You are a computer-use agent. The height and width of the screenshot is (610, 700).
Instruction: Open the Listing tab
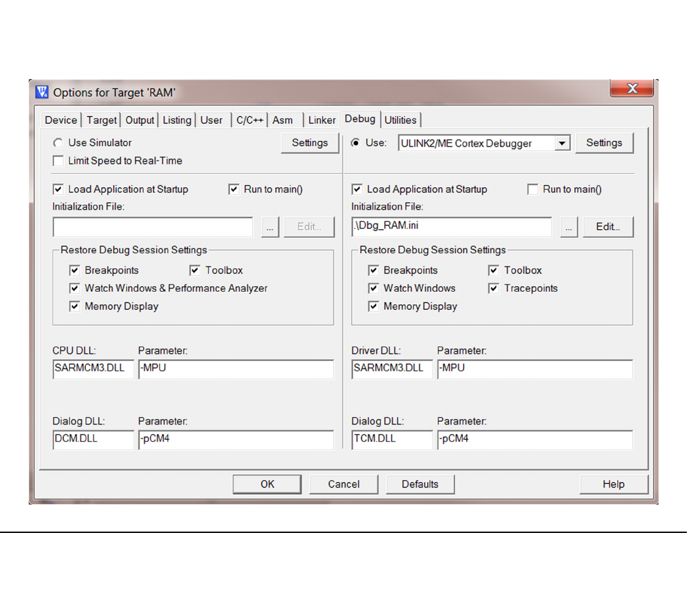point(176,120)
